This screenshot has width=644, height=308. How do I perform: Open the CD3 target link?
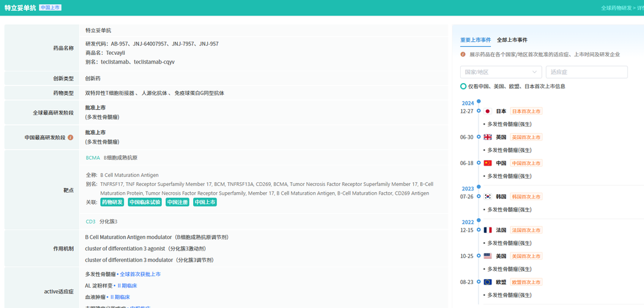click(x=90, y=222)
